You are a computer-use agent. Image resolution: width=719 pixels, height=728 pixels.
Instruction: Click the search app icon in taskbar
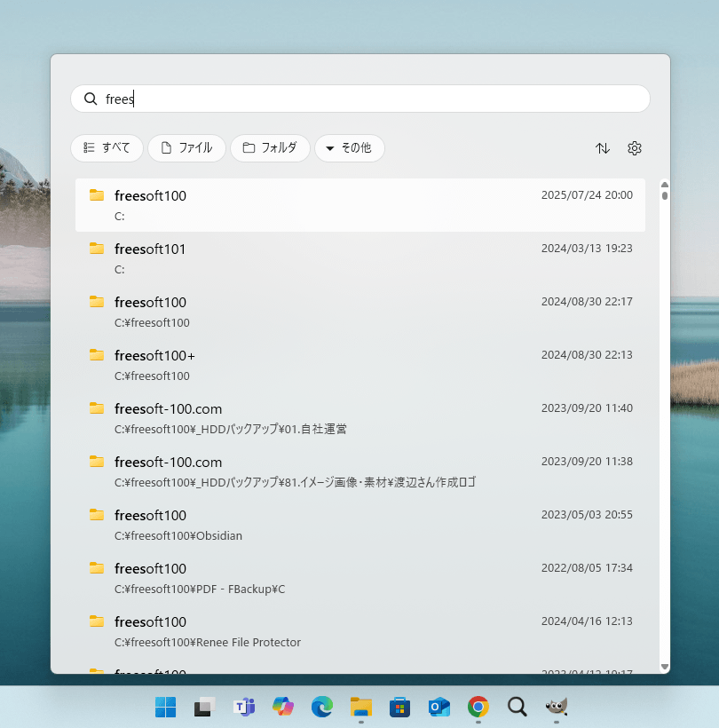(x=518, y=707)
